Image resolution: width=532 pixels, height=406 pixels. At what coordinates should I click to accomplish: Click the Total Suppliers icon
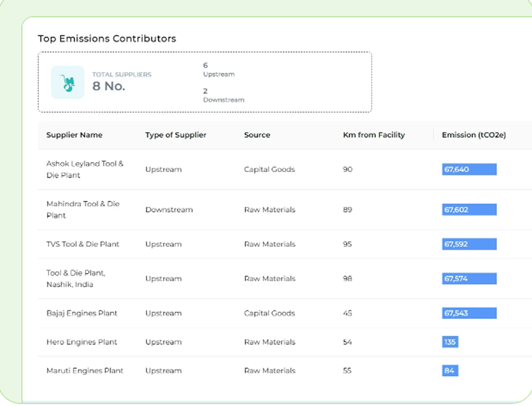click(67, 82)
